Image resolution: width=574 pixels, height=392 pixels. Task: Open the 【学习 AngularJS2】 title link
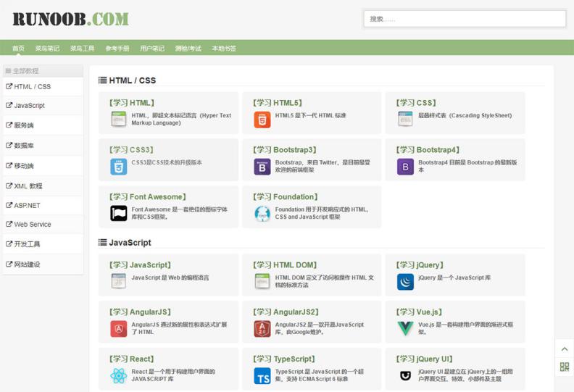[286, 312]
